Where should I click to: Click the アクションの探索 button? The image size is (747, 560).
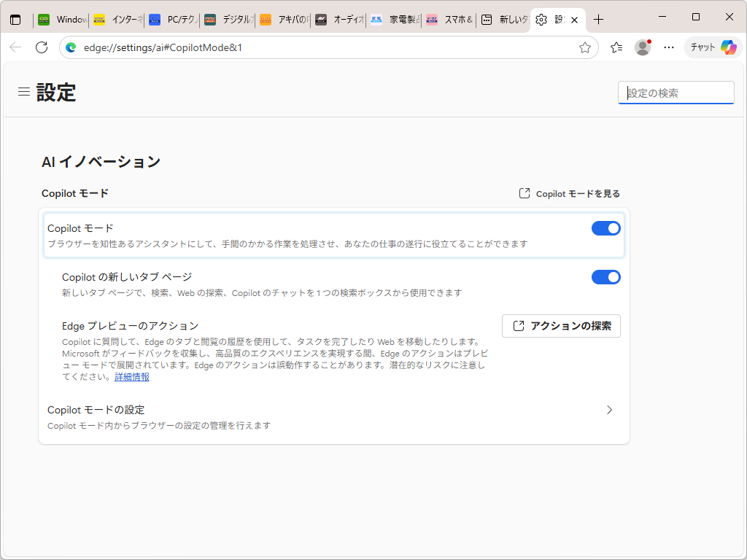(x=561, y=326)
